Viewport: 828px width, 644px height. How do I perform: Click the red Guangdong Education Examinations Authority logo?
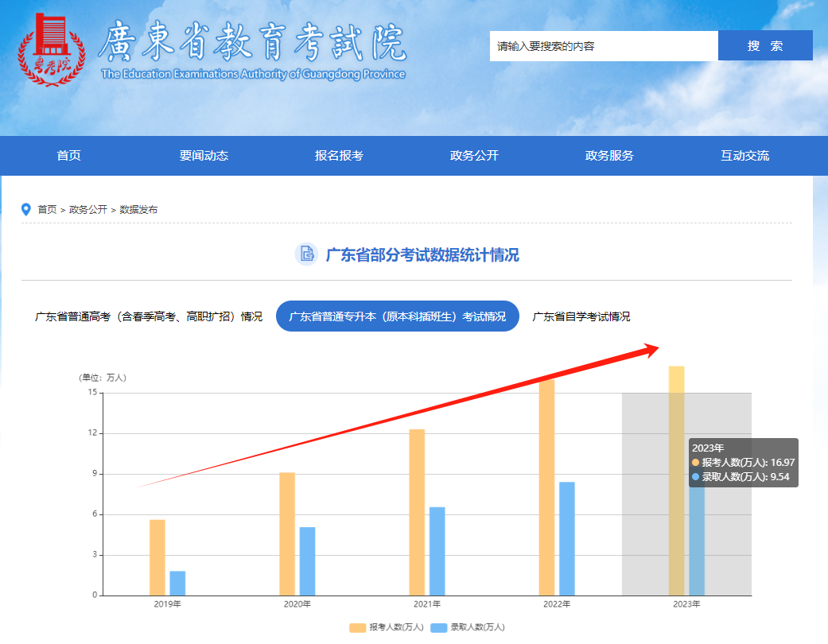(51, 48)
